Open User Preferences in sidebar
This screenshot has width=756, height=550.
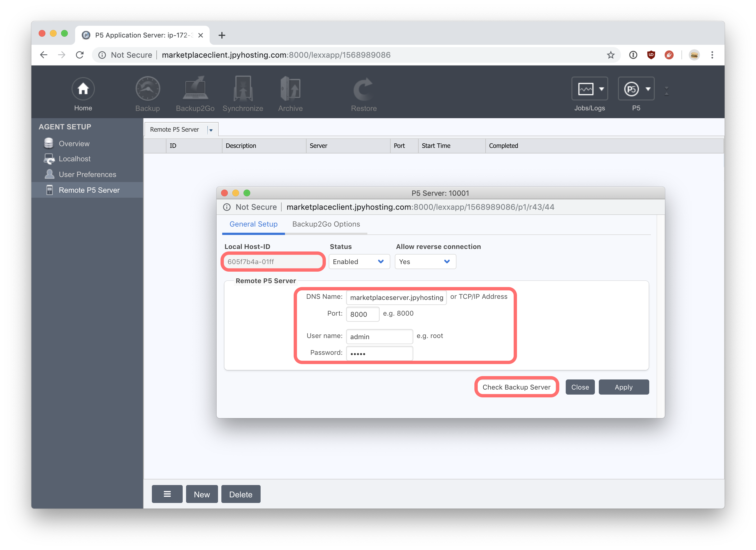click(87, 174)
